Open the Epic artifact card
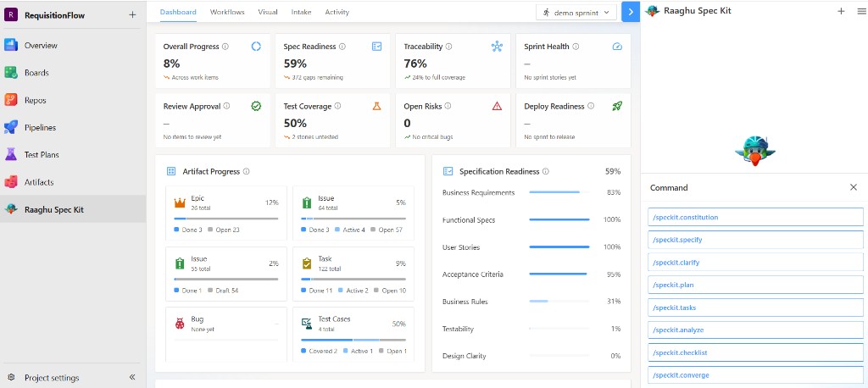 tap(226, 213)
